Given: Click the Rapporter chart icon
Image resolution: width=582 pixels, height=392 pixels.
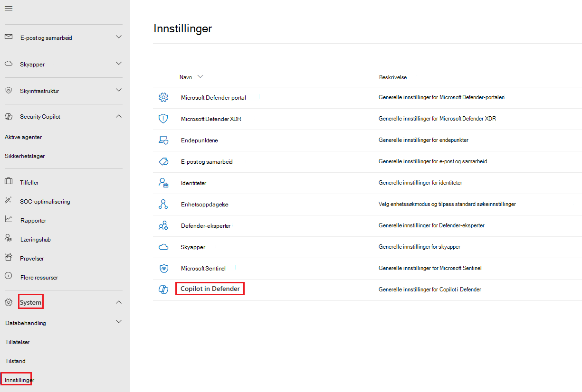Looking at the screenshot, I should [9, 219].
